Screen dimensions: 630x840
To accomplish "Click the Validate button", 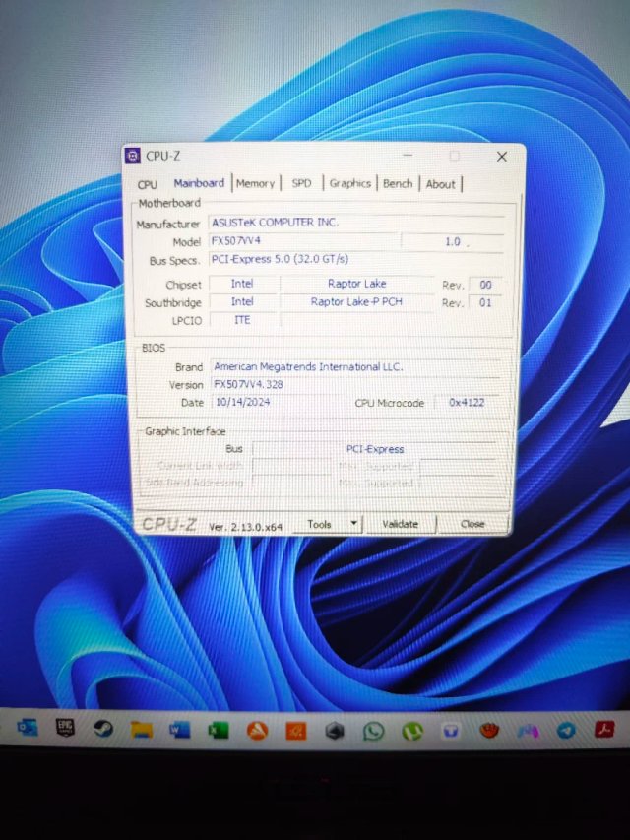I will (x=401, y=524).
